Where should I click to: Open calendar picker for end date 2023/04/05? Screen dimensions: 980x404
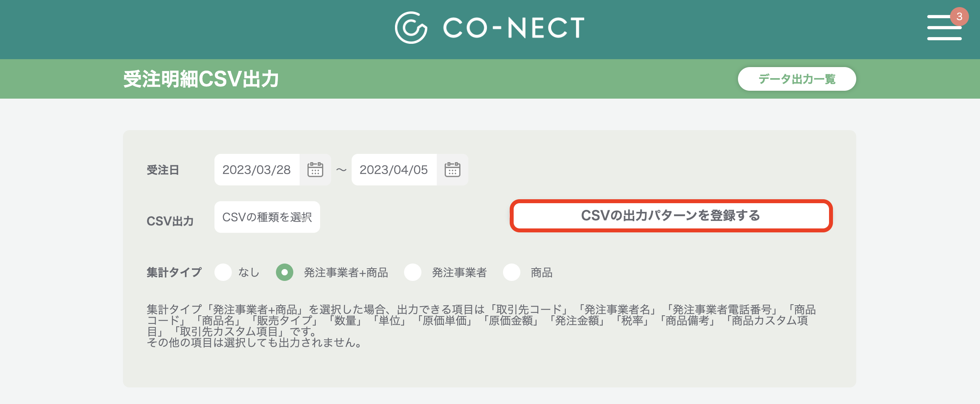[453, 170]
